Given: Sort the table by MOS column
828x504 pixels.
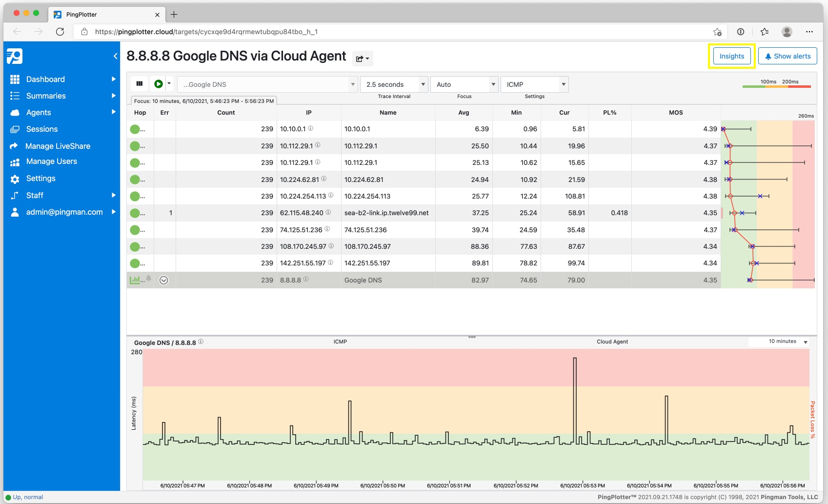Looking at the screenshot, I should tap(676, 113).
